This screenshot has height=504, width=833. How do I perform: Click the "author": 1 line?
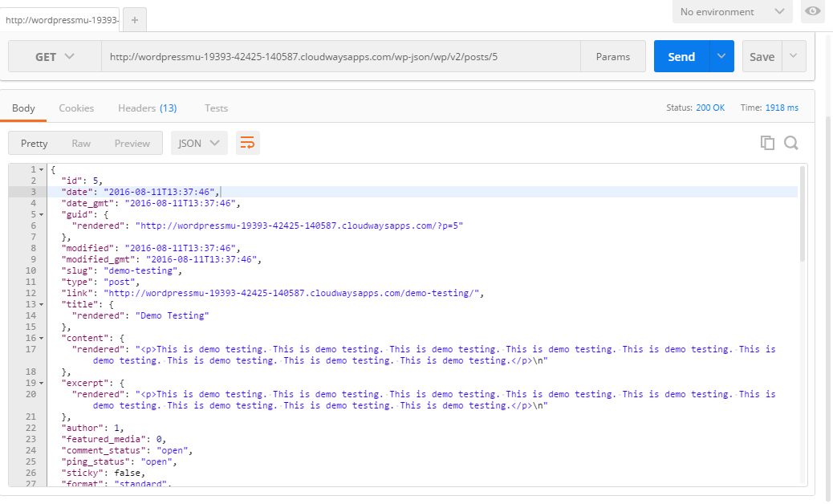click(x=92, y=428)
